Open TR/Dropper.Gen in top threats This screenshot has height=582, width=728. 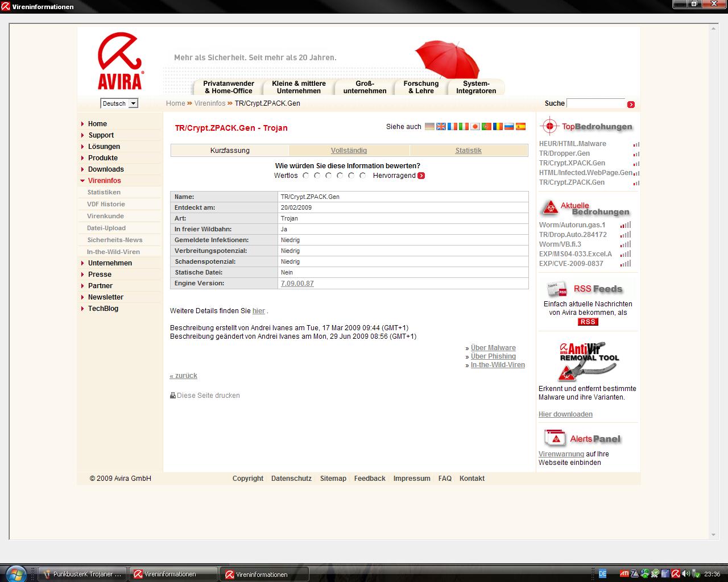coord(564,153)
